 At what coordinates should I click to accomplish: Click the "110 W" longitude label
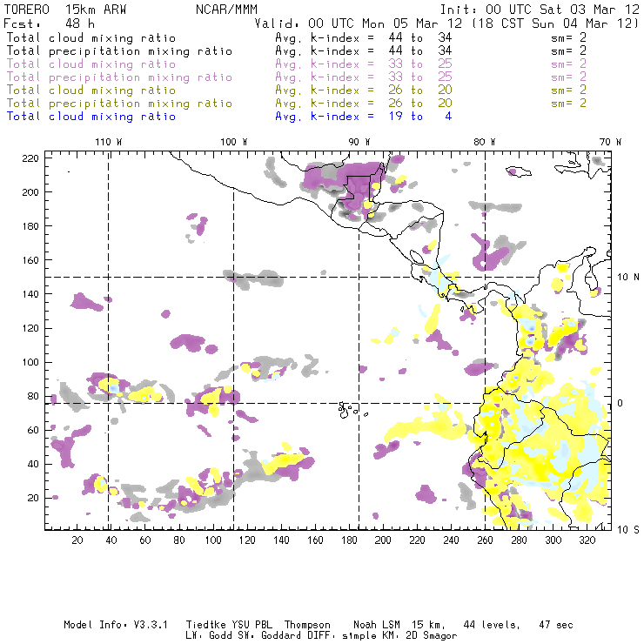point(109,142)
